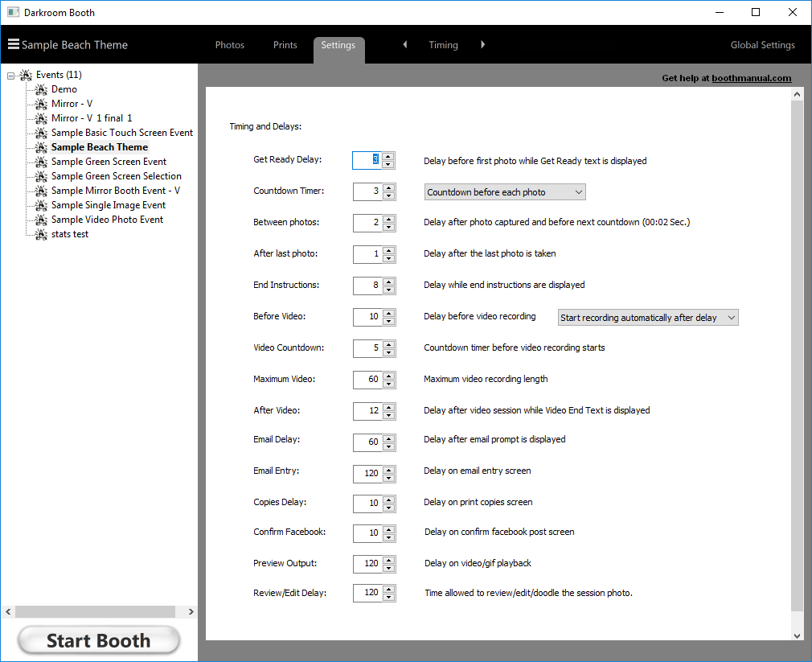Open the Countdown before each photo dropdown
The width and height of the screenshot is (812, 662).
pos(505,192)
